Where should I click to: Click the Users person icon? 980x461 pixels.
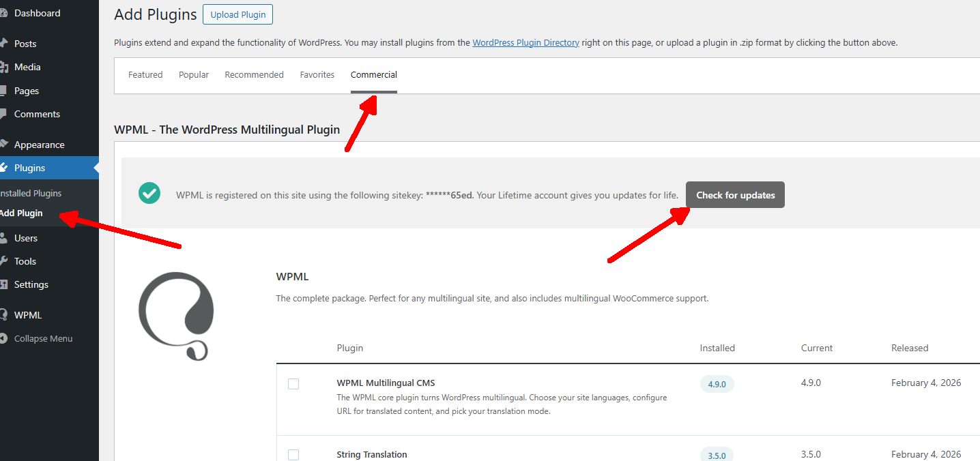click(3, 238)
